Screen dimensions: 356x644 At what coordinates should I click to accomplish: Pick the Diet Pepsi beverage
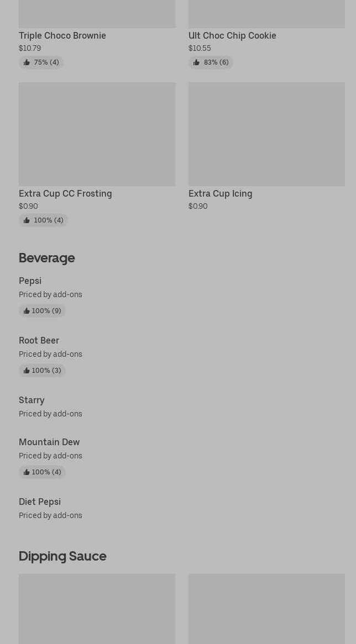(x=40, y=502)
